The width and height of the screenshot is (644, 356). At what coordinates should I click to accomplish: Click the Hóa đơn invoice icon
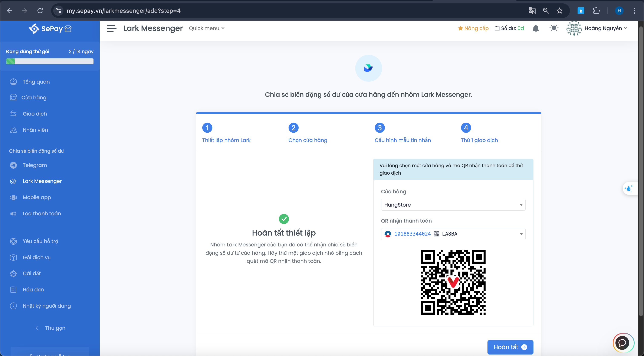point(13,290)
